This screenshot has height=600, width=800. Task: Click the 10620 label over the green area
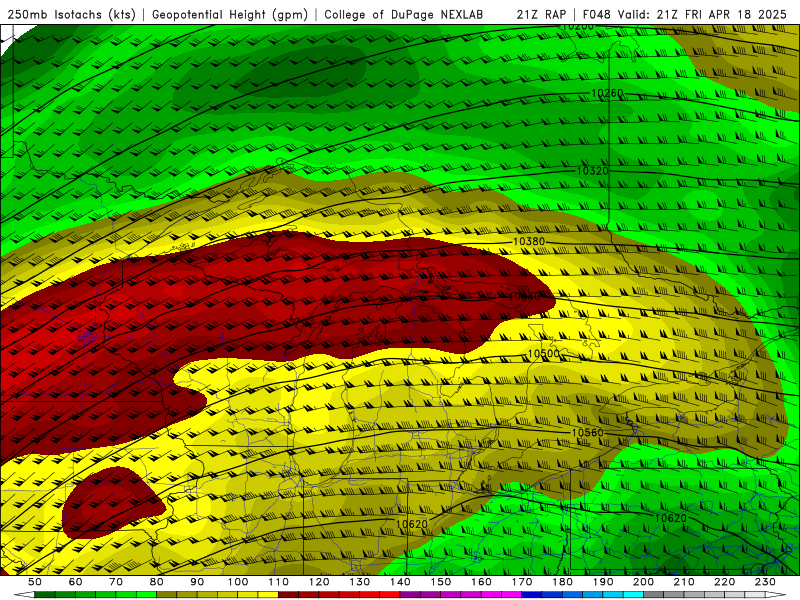point(670,518)
